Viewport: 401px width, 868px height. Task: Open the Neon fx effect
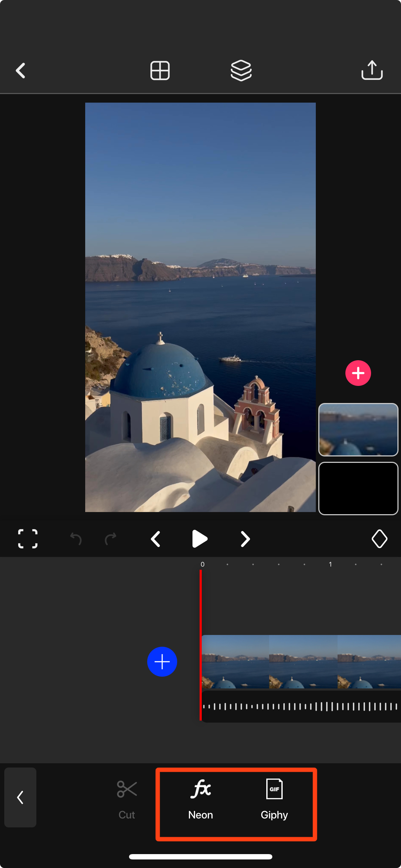tap(201, 800)
